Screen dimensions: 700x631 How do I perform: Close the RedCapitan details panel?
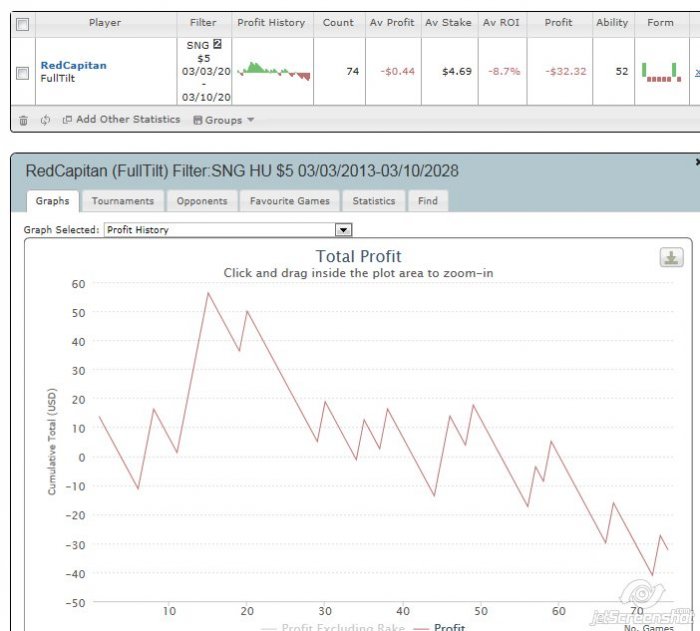point(697,161)
